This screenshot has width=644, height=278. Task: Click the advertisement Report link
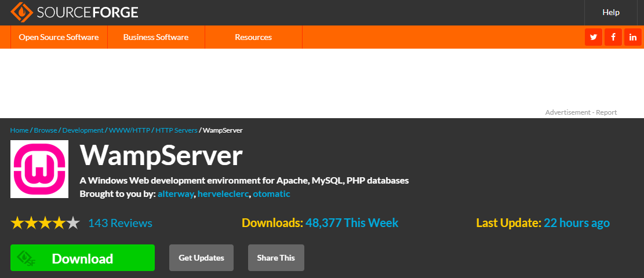[606, 112]
